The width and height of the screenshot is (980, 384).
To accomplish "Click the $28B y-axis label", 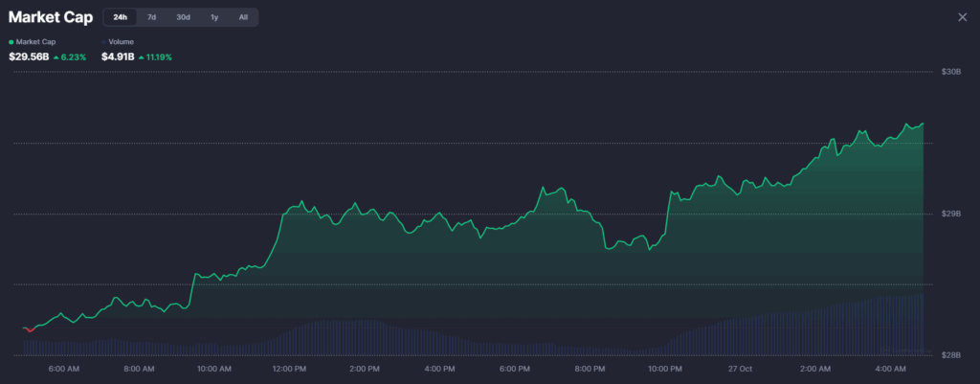I will [x=949, y=354].
